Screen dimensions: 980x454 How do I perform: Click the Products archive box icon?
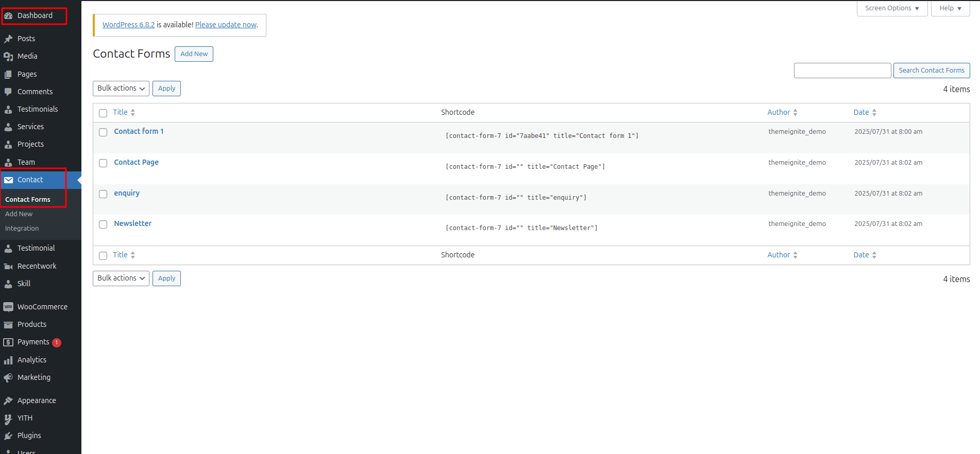point(8,324)
